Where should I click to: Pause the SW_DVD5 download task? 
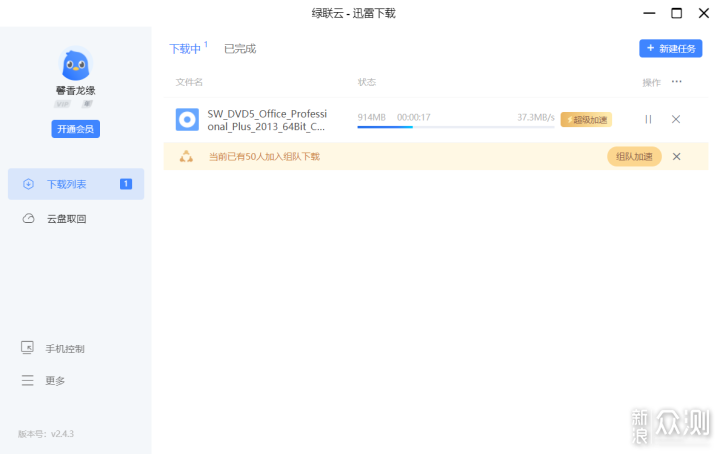(x=648, y=119)
